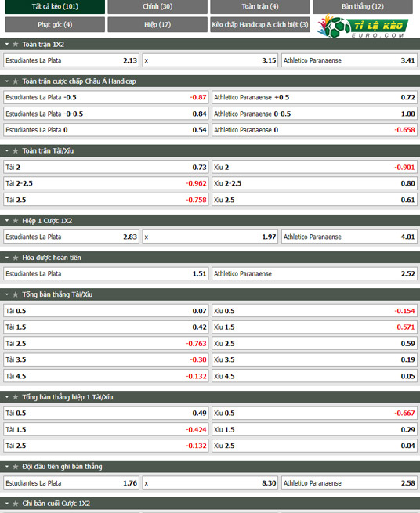Select Athletico Paranaense 0-0.5 at 1.00
The width and height of the screenshot is (420, 513).
[x=314, y=114]
